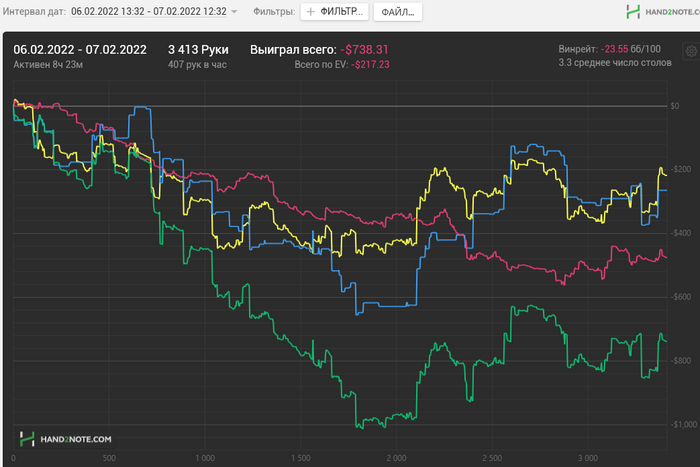Click the Активен 8ч 23м activity label
700x467 pixels.
pyautogui.click(x=49, y=64)
